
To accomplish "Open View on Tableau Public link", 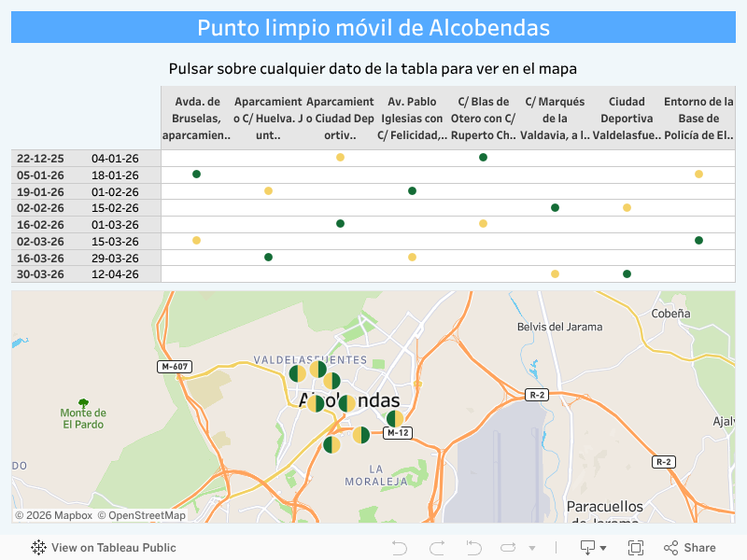I will click(104, 548).
